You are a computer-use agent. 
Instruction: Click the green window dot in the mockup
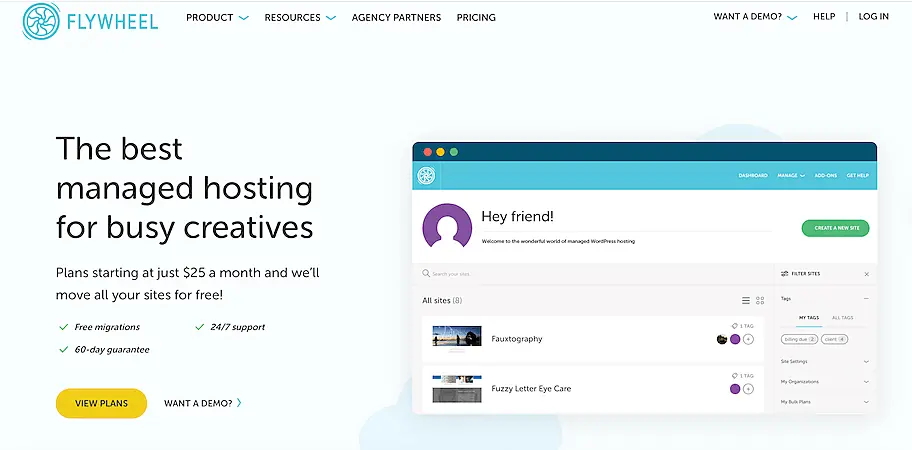[x=454, y=152]
